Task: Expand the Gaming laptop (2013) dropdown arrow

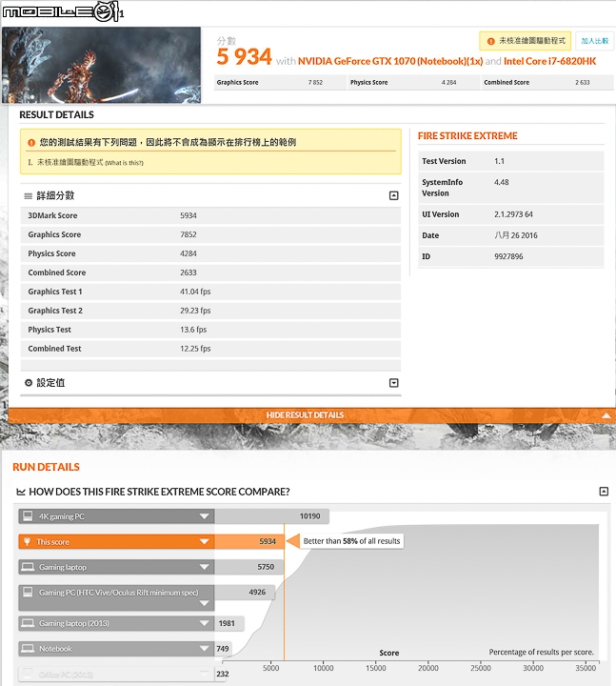Action: 204,623
